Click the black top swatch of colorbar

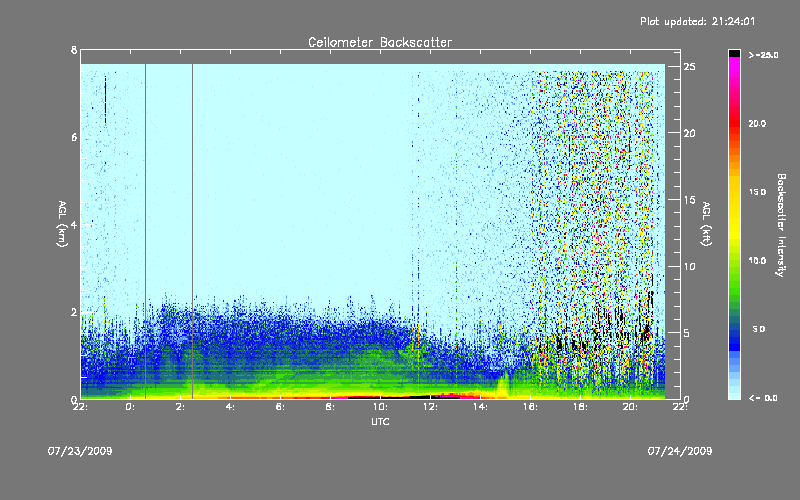[x=734, y=53]
